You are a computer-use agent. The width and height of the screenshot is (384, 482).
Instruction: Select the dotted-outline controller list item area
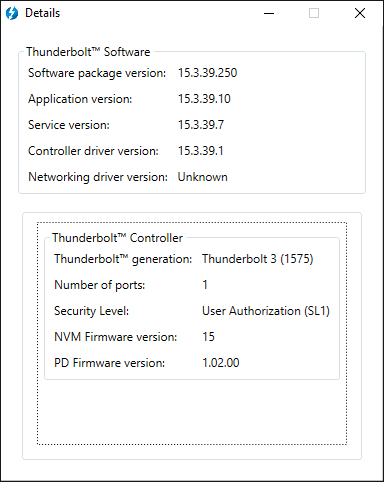click(192, 333)
